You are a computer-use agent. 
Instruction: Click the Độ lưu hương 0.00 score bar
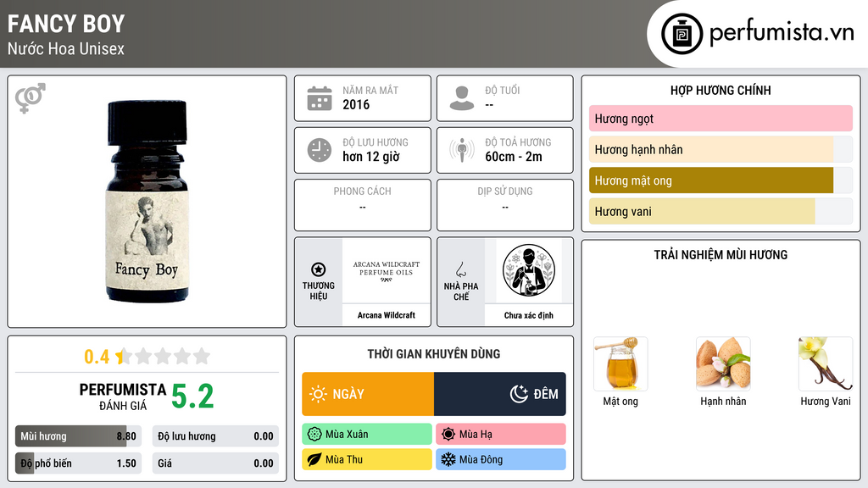[215, 436]
